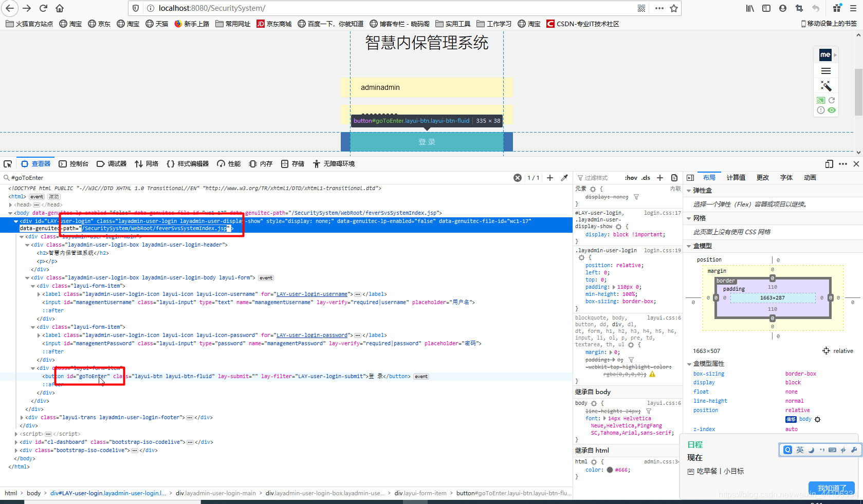Bookmark this page with the star icon

(674, 8)
